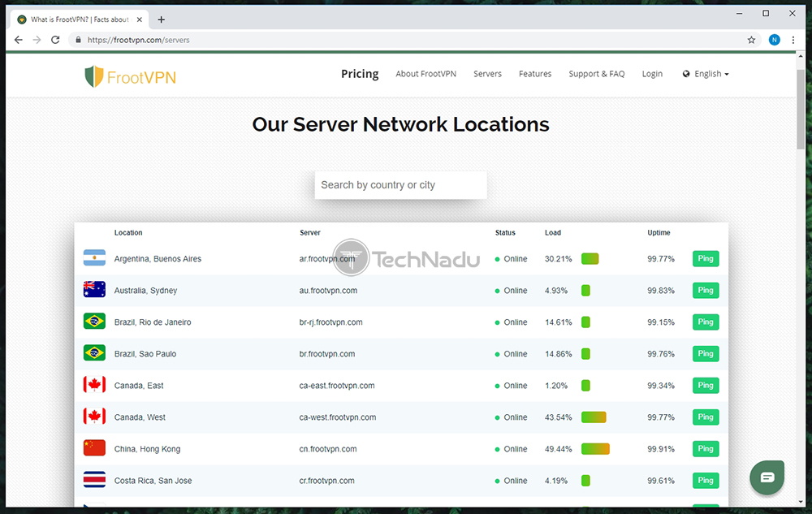The width and height of the screenshot is (812, 514).
Task: Click the Load column header
Action: pos(552,232)
